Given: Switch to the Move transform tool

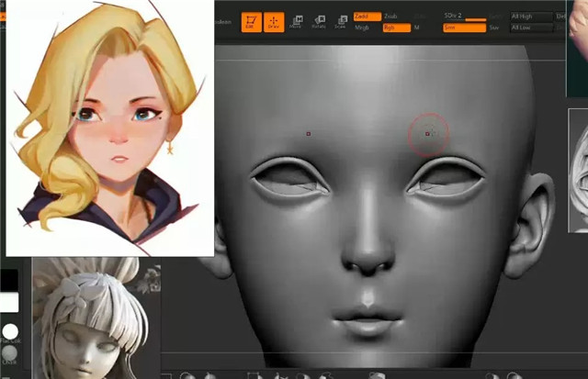Looking at the screenshot, I should pos(297,22).
